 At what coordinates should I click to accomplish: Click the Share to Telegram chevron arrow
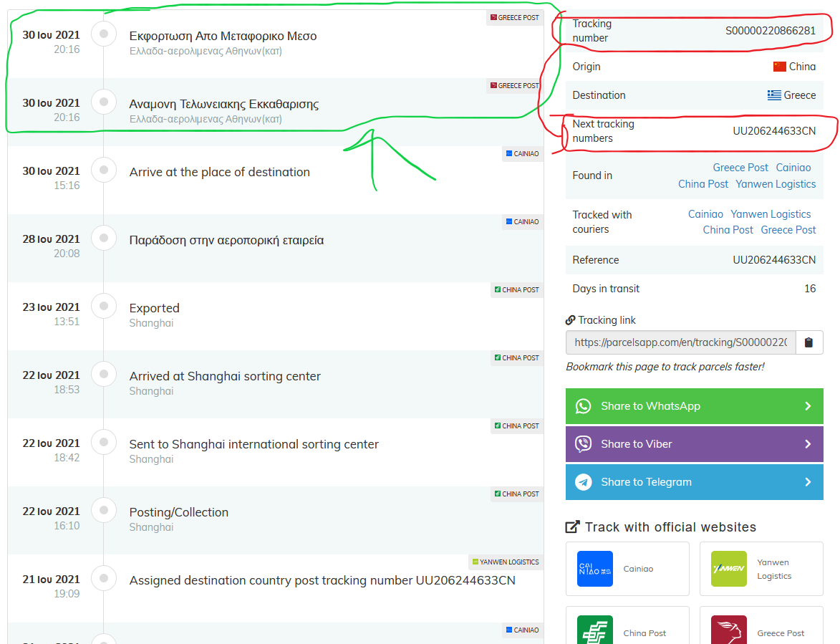[808, 482]
